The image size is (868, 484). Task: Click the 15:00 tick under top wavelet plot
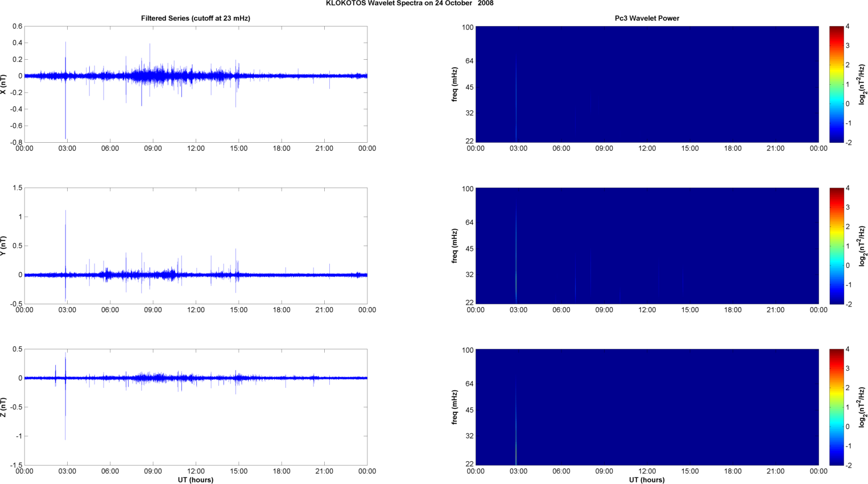click(x=690, y=148)
